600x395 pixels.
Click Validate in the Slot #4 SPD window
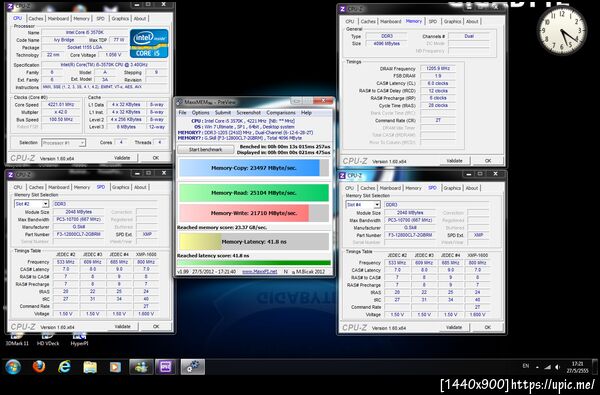point(454,327)
